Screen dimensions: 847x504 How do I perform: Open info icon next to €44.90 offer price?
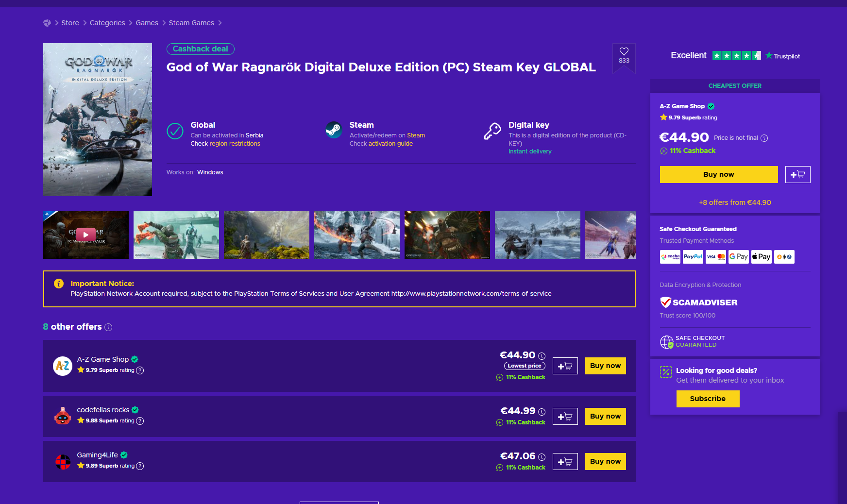point(542,356)
